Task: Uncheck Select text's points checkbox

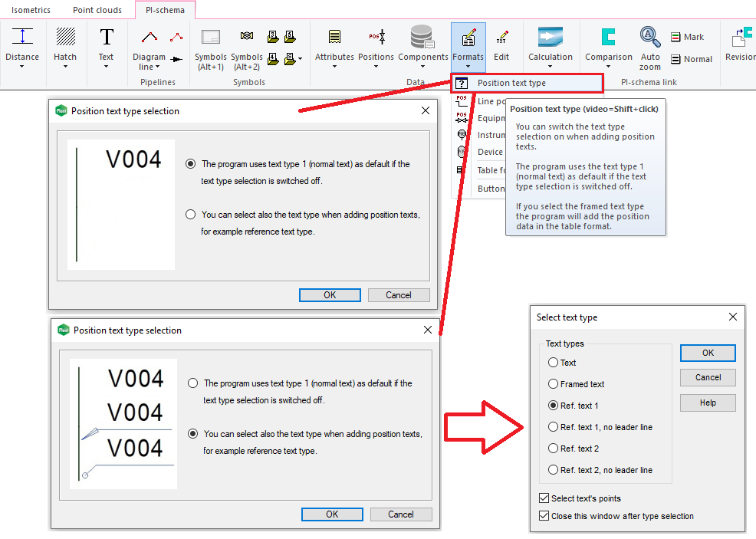Action: pos(544,498)
